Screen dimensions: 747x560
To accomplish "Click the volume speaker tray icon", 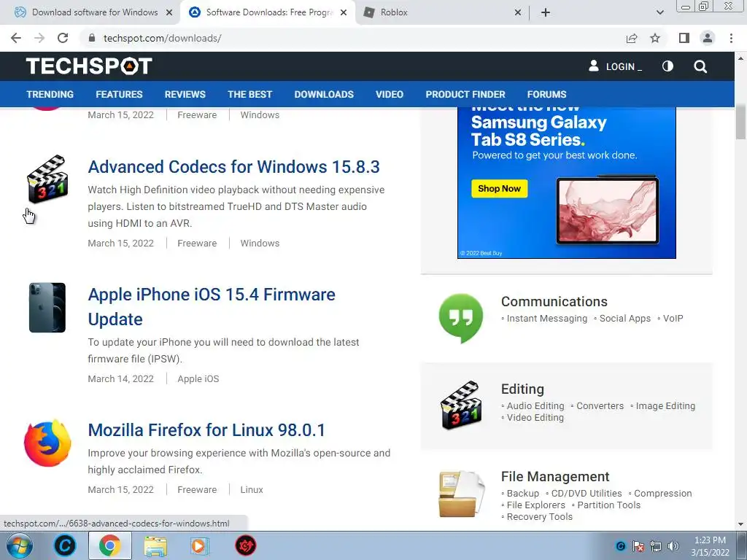I will click(673, 546).
